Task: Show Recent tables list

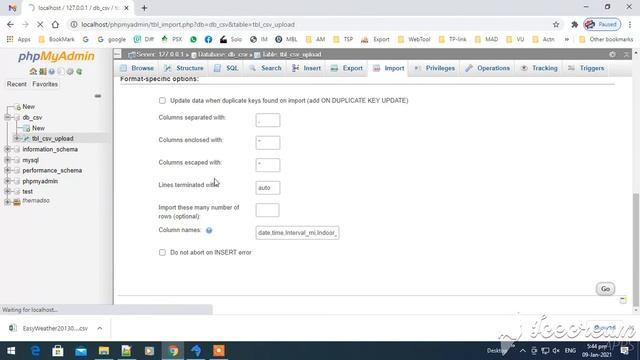Action: click(16, 84)
